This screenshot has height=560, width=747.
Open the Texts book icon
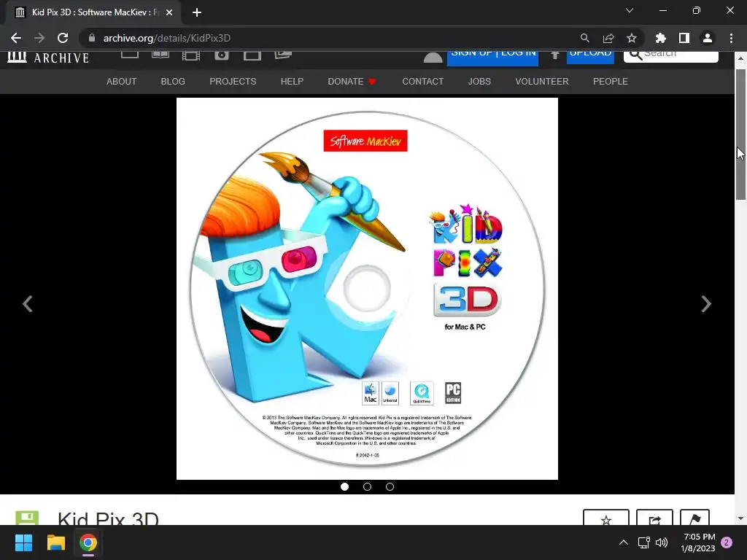pyautogui.click(x=160, y=54)
